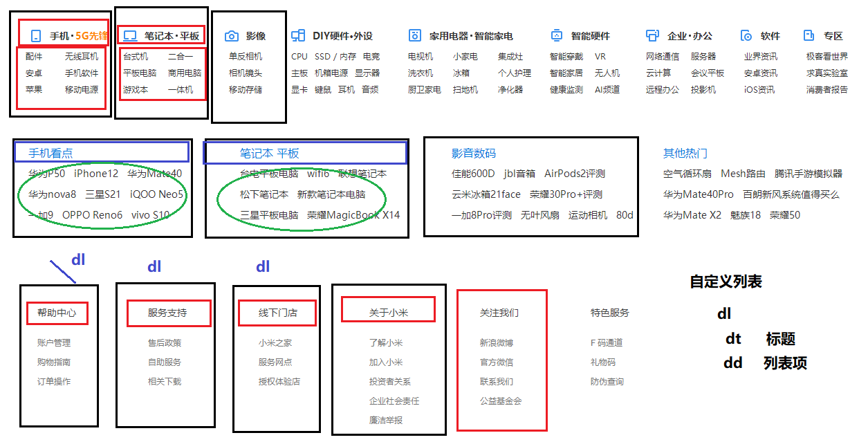Click the phone icon beside 手机·5G先锋
The image size is (868, 442).
click(x=36, y=36)
